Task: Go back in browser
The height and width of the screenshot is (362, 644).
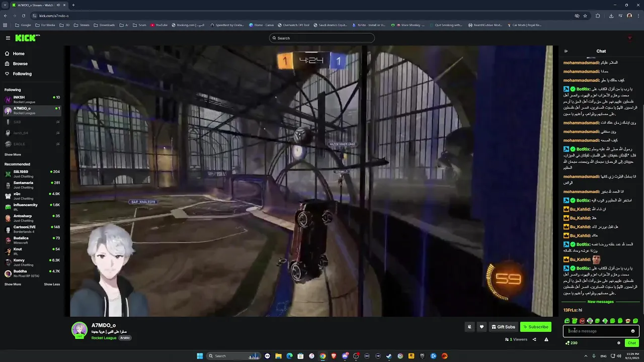Action: pos(6,16)
